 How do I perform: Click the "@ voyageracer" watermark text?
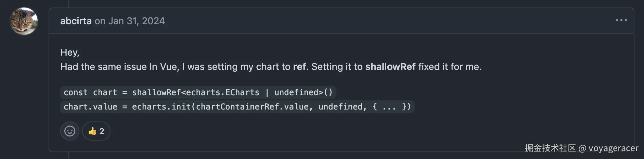[608, 148]
